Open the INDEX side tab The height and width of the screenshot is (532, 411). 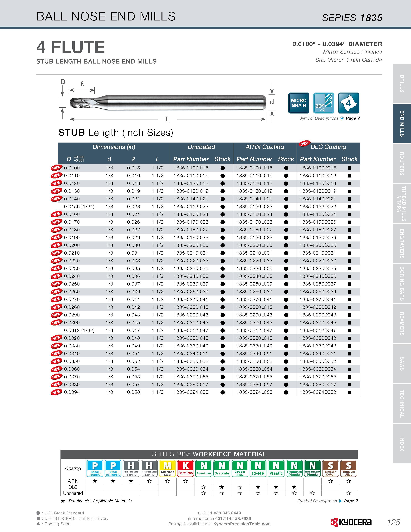[402, 444]
